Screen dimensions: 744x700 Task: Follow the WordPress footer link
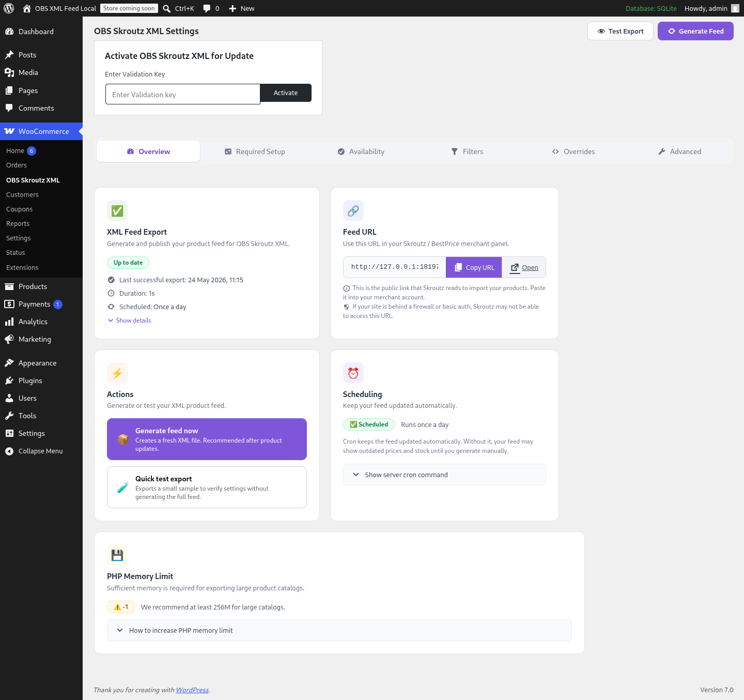[192, 690]
